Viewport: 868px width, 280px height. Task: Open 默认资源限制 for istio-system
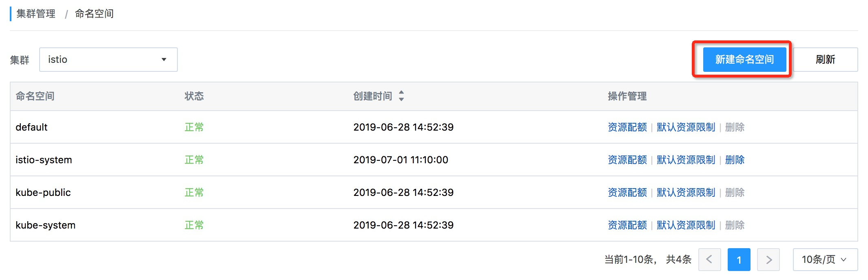pyautogui.click(x=686, y=160)
